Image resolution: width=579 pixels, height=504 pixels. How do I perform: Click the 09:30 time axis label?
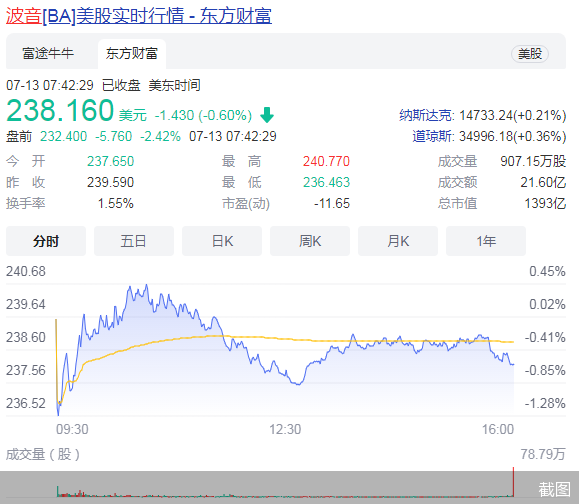[x=72, y=429]
